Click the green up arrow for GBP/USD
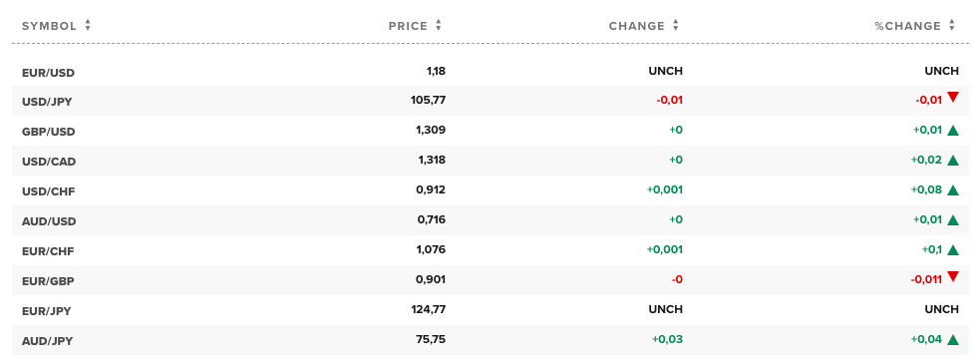 click(x=953, y=130)
